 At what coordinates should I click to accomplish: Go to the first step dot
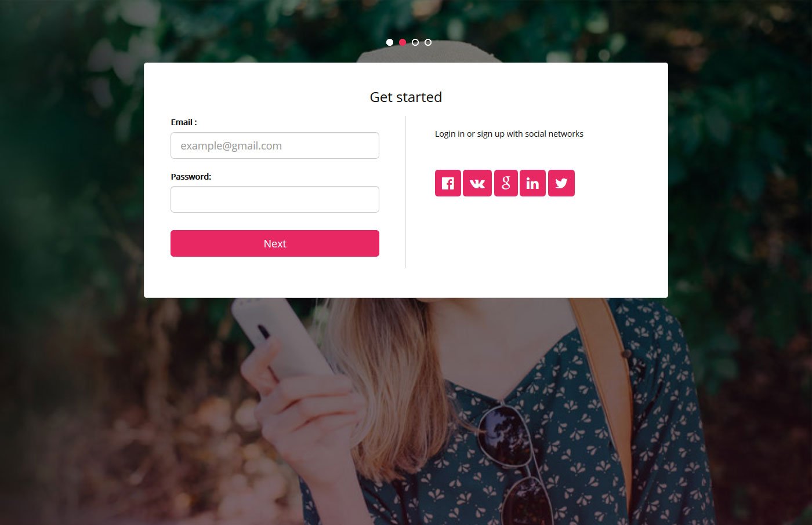click(x=390, y=42)
